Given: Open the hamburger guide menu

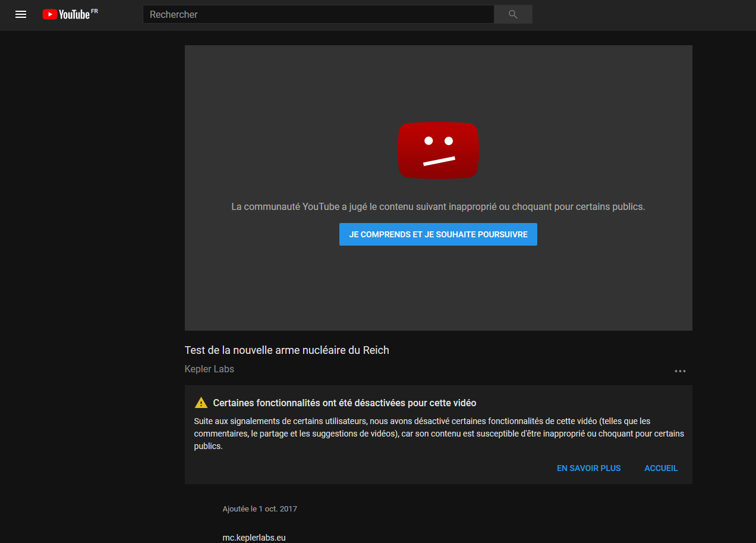Looking at the screenshot, I should click(x=21, y=14).
